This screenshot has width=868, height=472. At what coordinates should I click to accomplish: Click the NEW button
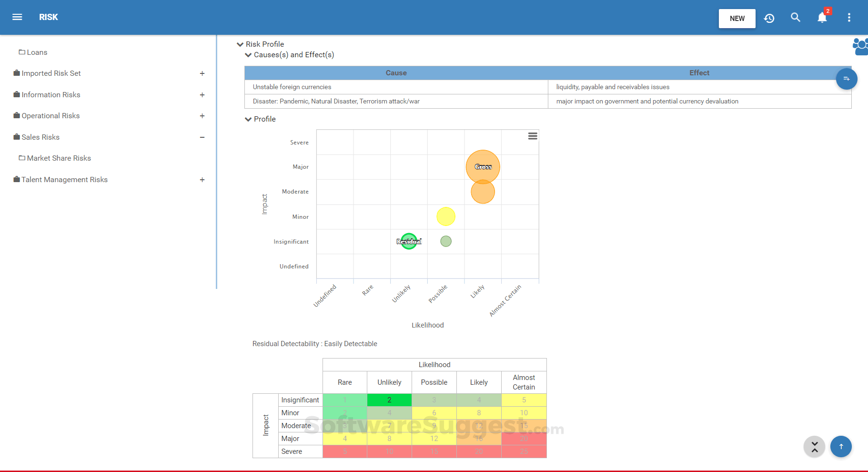click(x=737, y=19)
